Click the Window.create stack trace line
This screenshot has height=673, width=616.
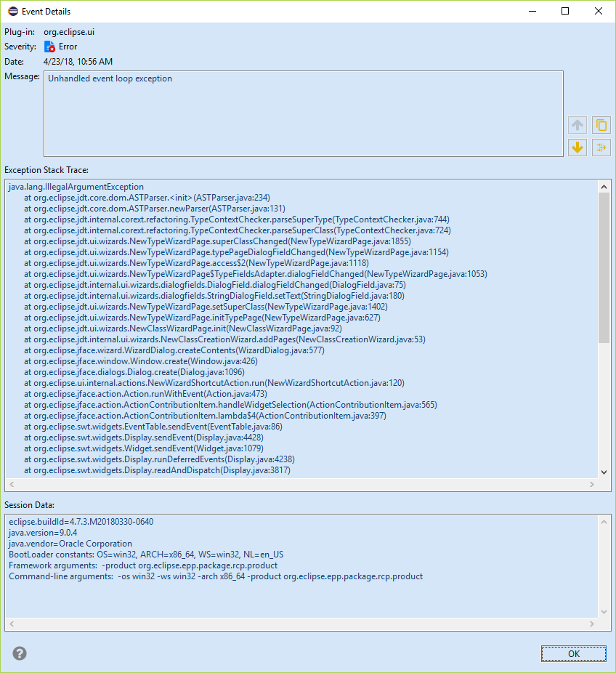click(x=141, y=361)
